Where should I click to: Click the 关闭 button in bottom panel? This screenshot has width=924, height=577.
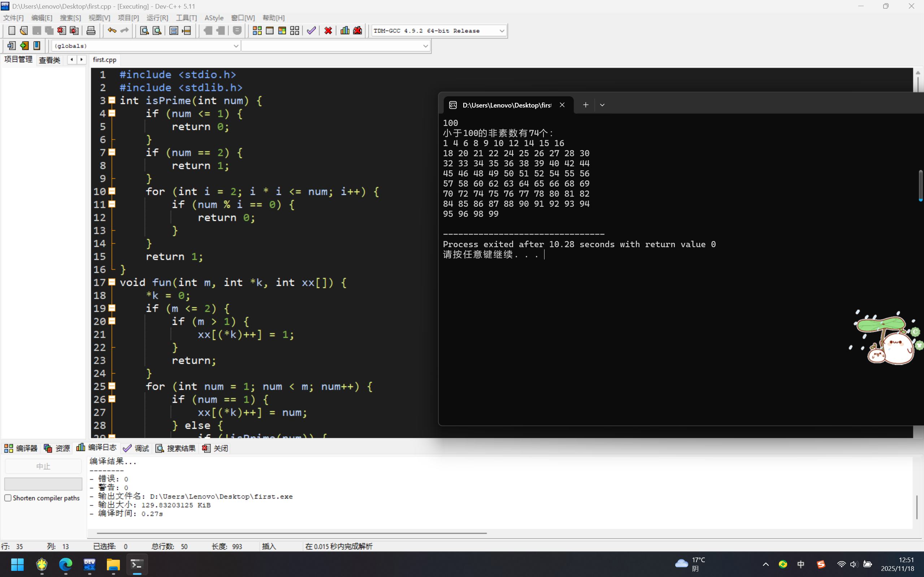pos(215,448)
